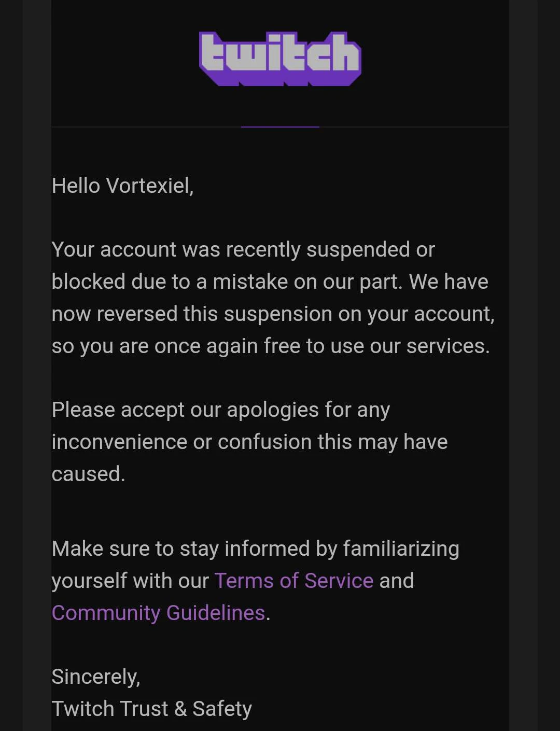Screen dimensions: 560x731
Task: Click the line "inconvenience or confusion this may have"
Action: (250, 442)
